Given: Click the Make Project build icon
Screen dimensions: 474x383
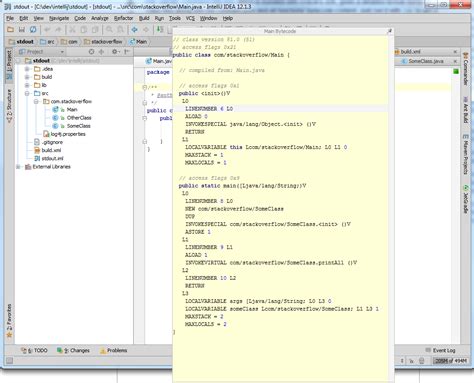Looking at the screenshot, I should (160, 30).
